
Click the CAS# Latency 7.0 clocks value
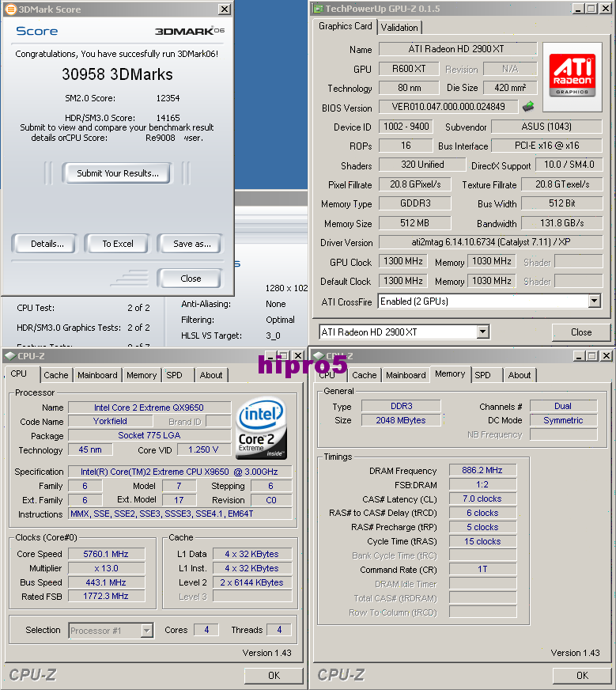(482, 499)
